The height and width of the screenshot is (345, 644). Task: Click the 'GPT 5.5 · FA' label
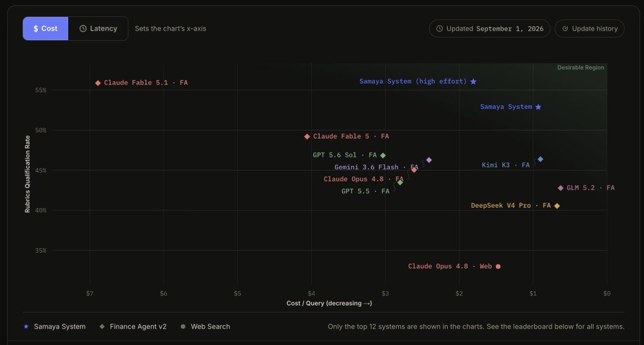pyautogui.click(x=365, y=191)
